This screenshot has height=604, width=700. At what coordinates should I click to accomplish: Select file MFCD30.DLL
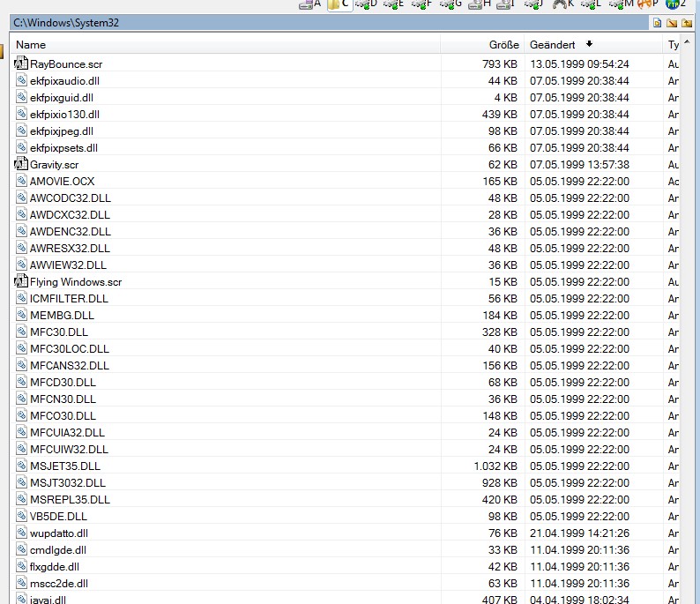tap(63, 382)
